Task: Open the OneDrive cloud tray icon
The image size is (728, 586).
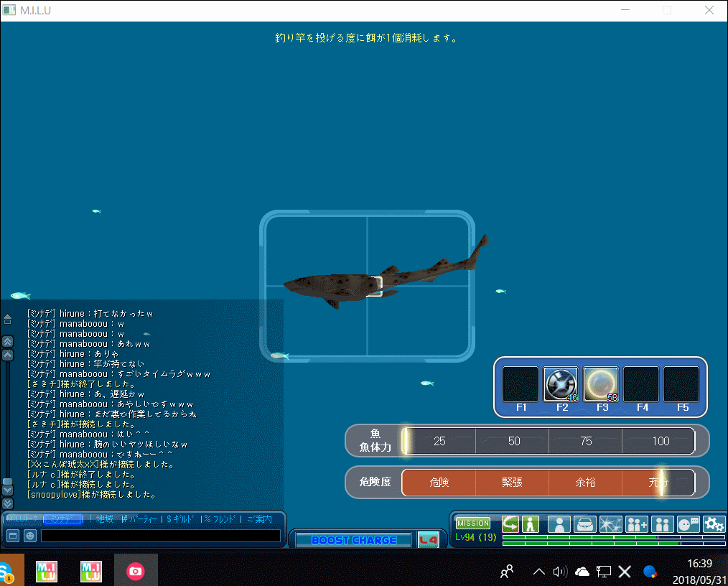Action: (x=582, y=572)
